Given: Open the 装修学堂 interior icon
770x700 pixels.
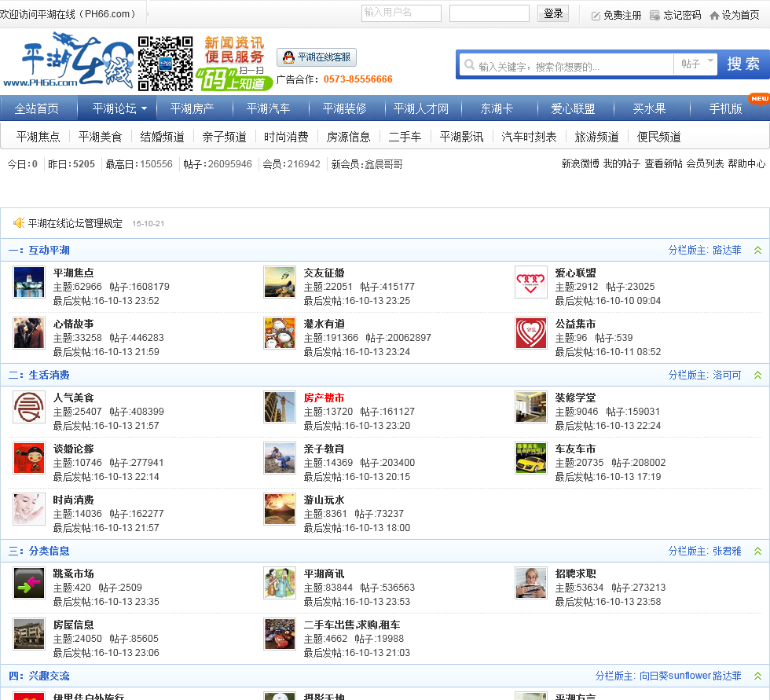Looking at the screenshot, I should (x=531, y=407).
